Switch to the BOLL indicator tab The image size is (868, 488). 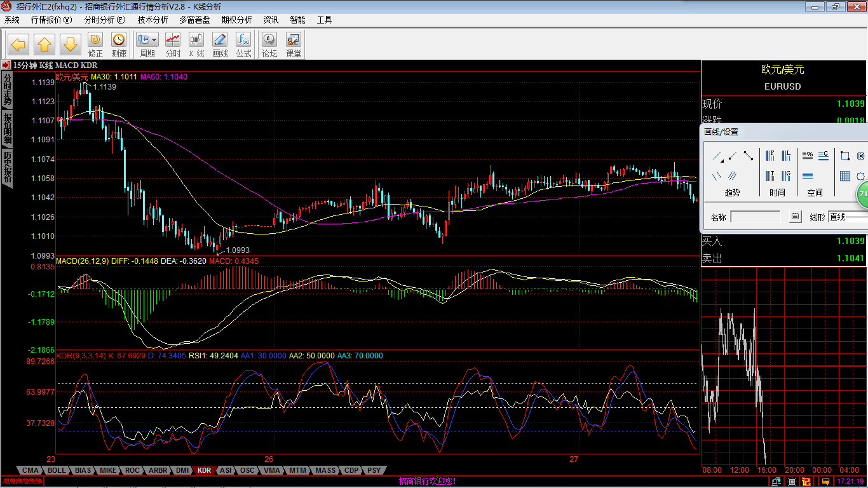[x=57, y=470]
